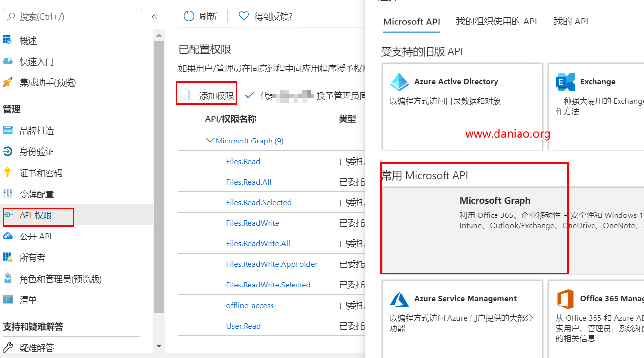Open the Files.Read.Selected permission link
Image resolution: width=644 pixels, height=358 pixels.
point(259,202)
